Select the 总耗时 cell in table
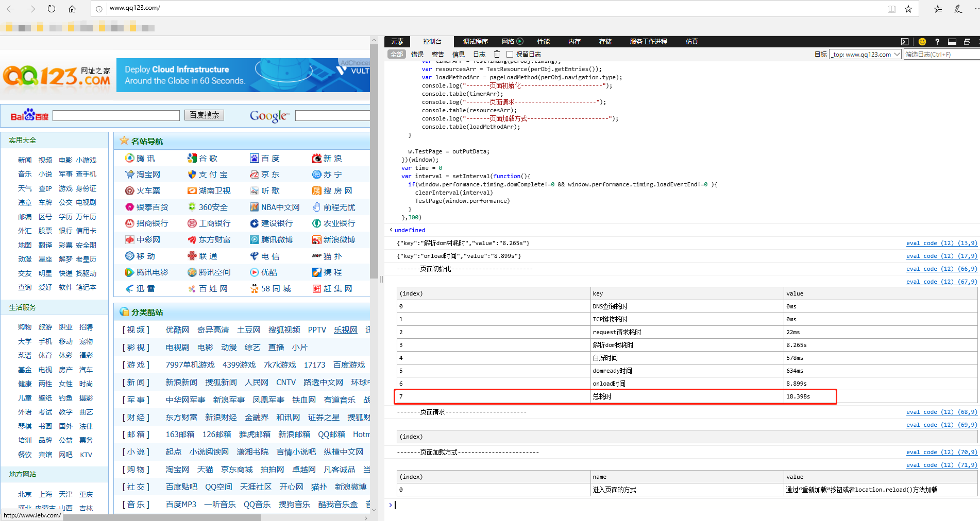This screenshot has width=980, height=521. pyautogui.click(x=687, y=396)
